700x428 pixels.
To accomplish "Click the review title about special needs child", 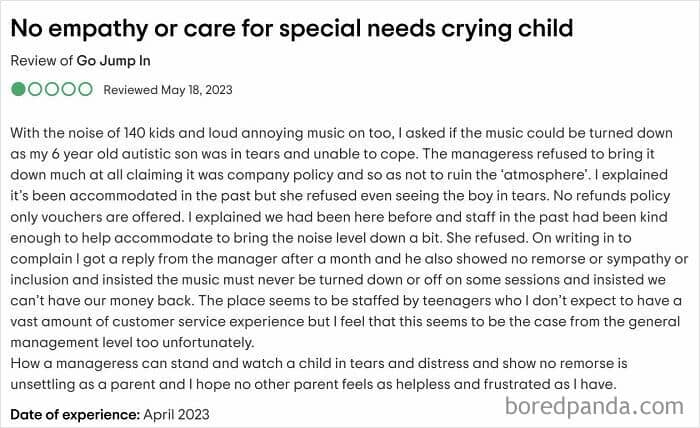I will click(291, 27).
